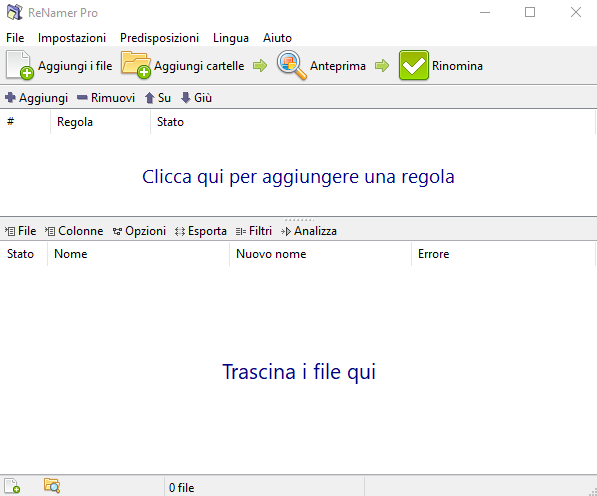Open the Aiuto menu
The image size is (597, 496).
tap(277, 38)
